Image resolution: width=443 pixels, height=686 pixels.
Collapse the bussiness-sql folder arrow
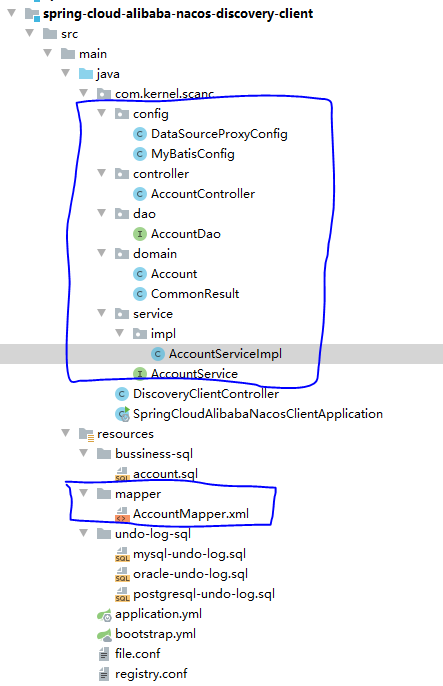coord(84,453)
